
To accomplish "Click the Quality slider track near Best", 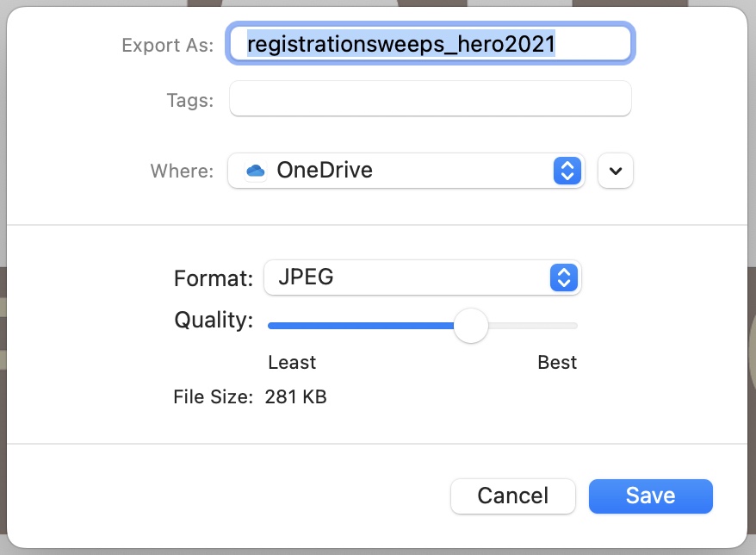I will [551, 326].
